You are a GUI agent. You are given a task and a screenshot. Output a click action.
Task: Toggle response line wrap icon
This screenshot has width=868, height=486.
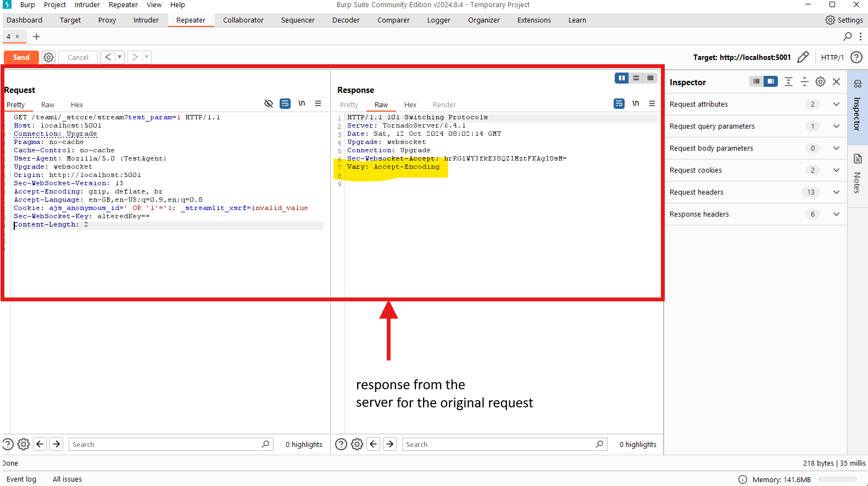[x=619, y=103]
